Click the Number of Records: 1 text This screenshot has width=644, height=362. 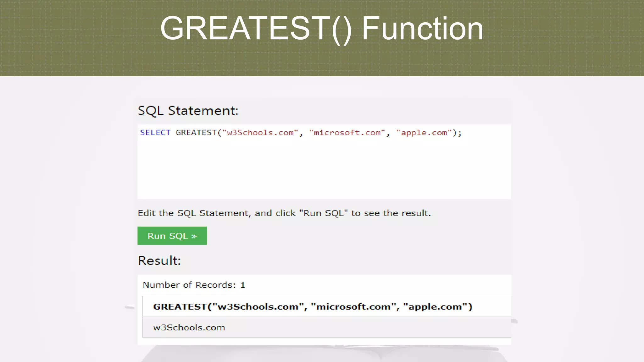[194, 285]
